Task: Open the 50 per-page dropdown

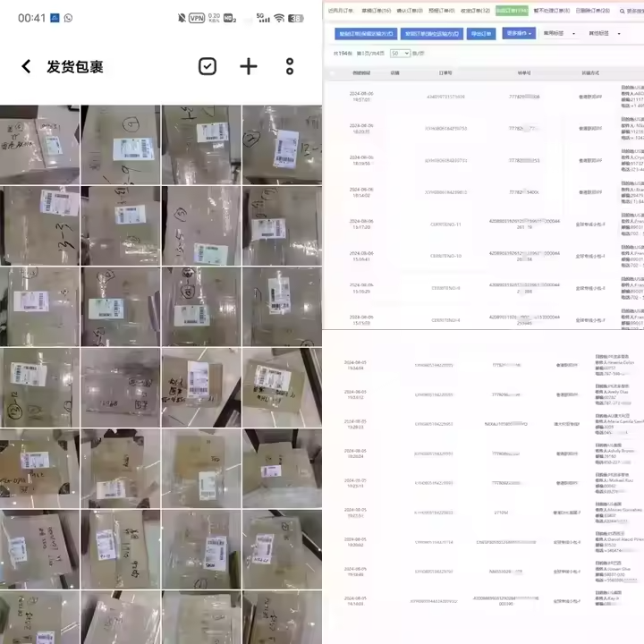Action: (x=400, y=54)
